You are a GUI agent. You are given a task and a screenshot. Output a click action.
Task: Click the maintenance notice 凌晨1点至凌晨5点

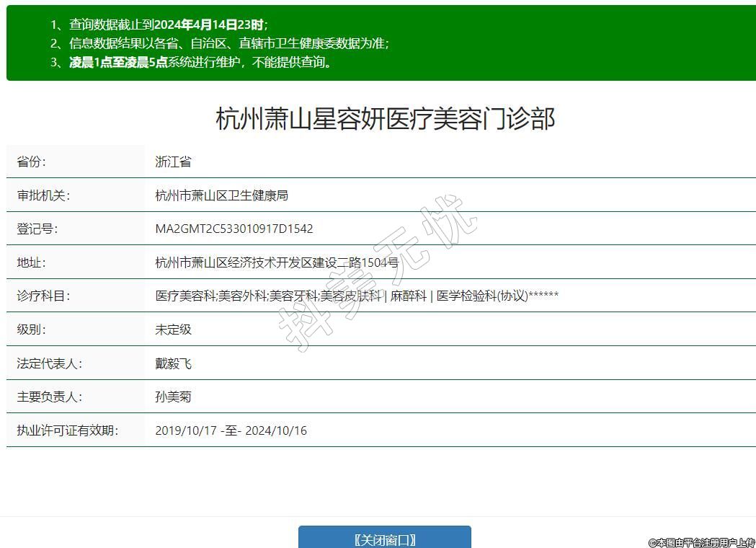118,62
